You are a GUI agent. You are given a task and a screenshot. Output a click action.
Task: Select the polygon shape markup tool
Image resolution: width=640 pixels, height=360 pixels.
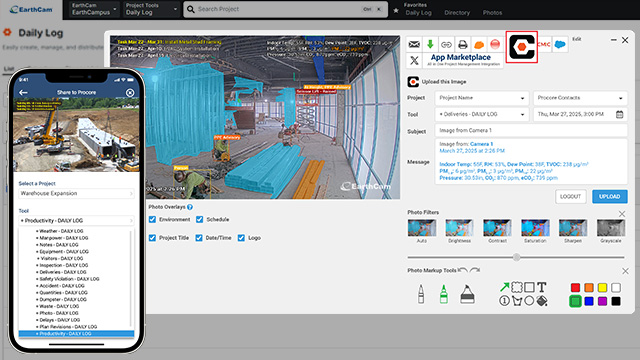(x=517, y=301)
